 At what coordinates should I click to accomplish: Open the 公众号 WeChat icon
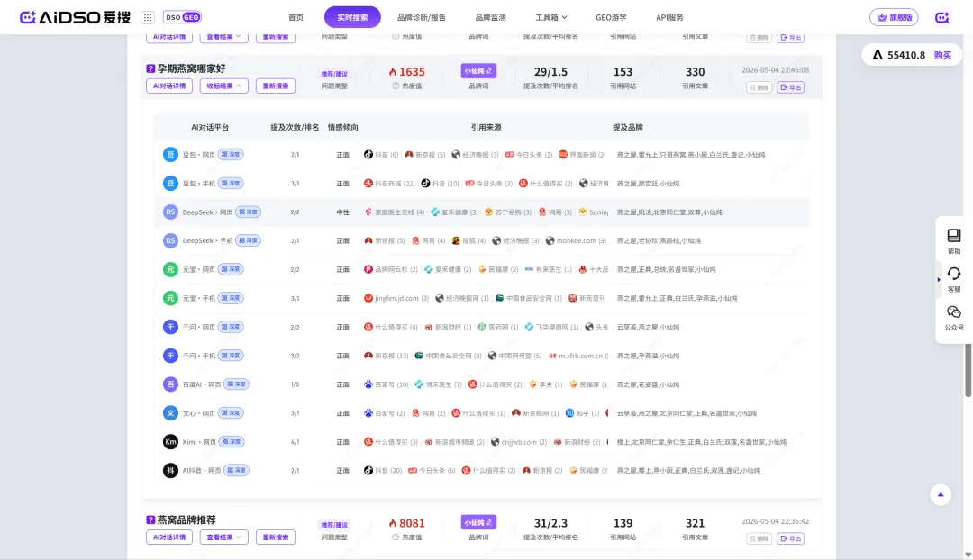[954, 317]
